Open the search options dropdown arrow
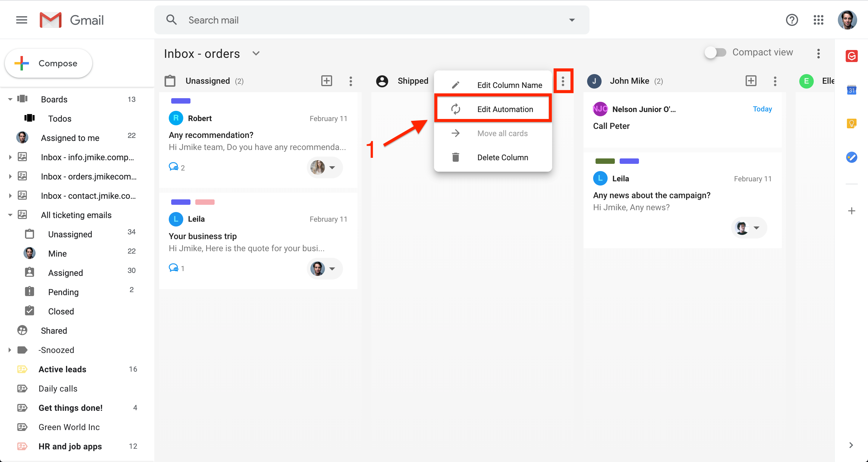The width and height of the screenshot is (868, 462). pyautogui.click(x=572, y=20)
